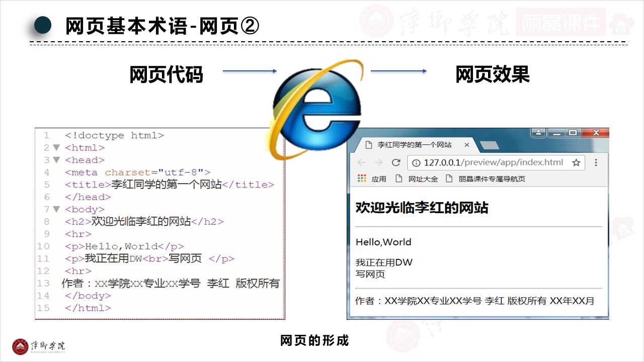This screenshot has height=362, width=644.
Task: Click the 我正在用DW text in the browser page
Action: 384,262
